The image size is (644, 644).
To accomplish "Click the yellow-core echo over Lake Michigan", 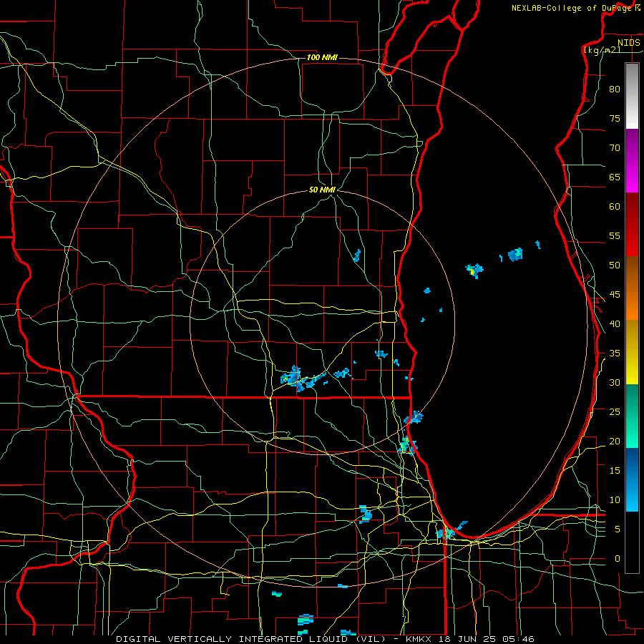I will tap(474, 270).
